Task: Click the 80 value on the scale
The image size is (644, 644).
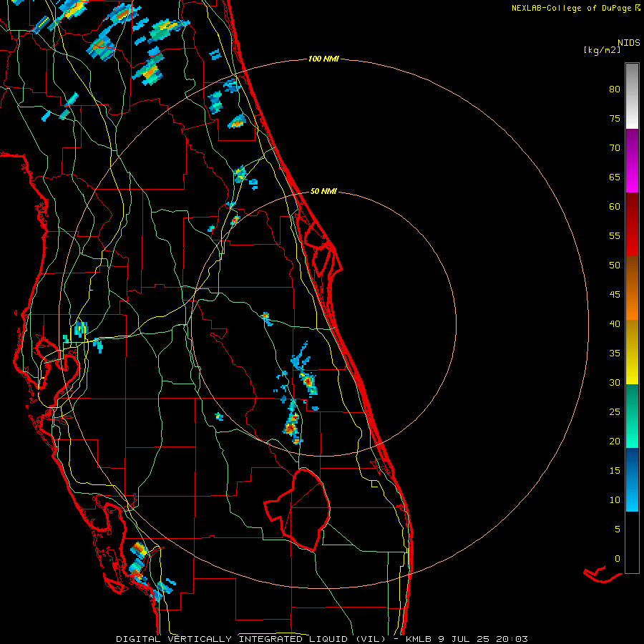Action: click(615, 89)
